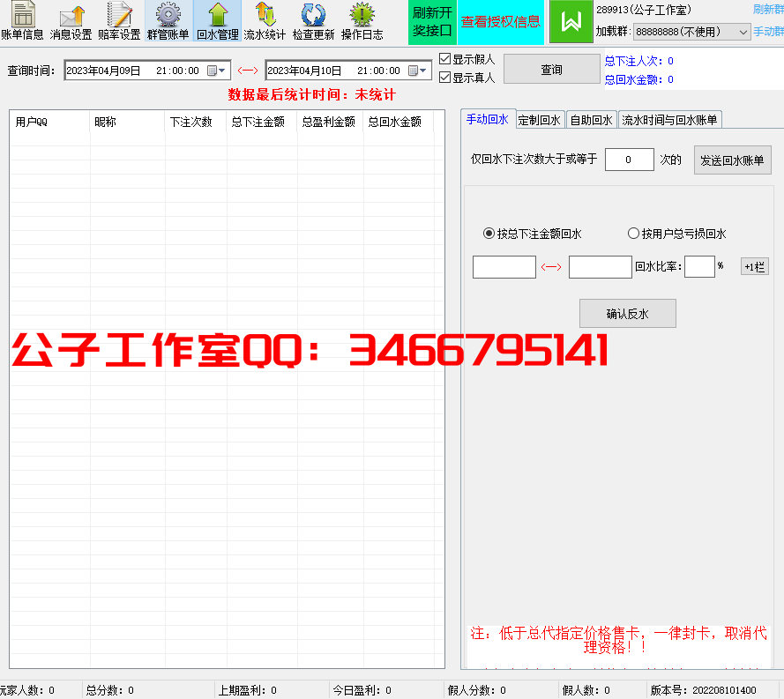This screenshot has height=699, width=784.
Task: Open the 流水统计 arrows icon
Action: tap(265, 21)
